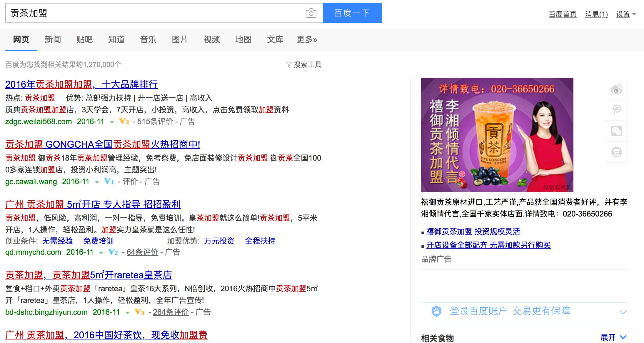Image resolution: width=644 pixels, height=343 pixels.
Task: Open the 开店设备全部配齐 无需加款另行购买 link
Action: pyautogui.click(x=488, y=245)
